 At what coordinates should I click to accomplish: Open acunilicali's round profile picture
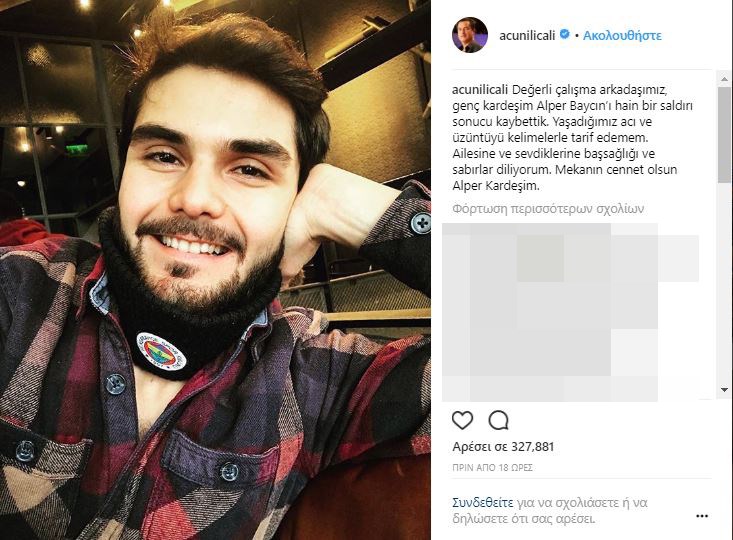[470, 35]
